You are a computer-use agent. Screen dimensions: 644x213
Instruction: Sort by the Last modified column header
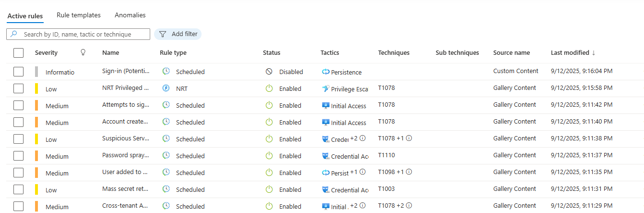click(572, 53)
